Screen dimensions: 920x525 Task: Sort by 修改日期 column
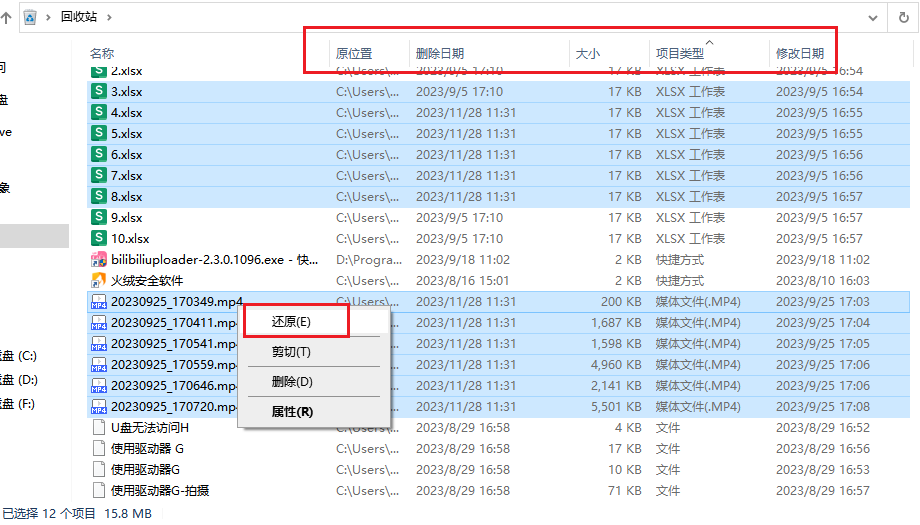pyautogui.click(x=800, y=53)
